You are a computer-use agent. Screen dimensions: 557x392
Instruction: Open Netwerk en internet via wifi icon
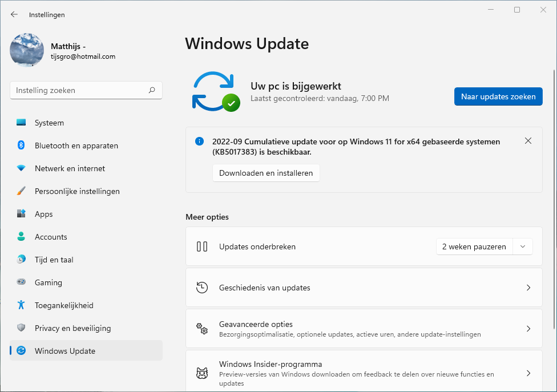coord(21,168)
